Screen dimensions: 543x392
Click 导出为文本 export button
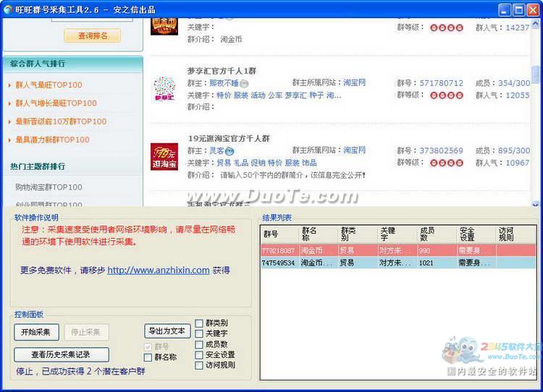[x=167, y=331]
